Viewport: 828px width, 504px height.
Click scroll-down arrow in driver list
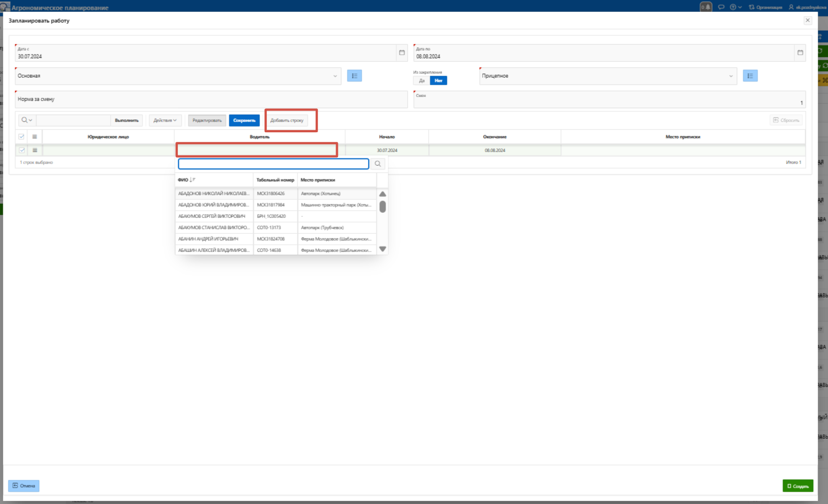pyautogui.click(x=383, y=249)
